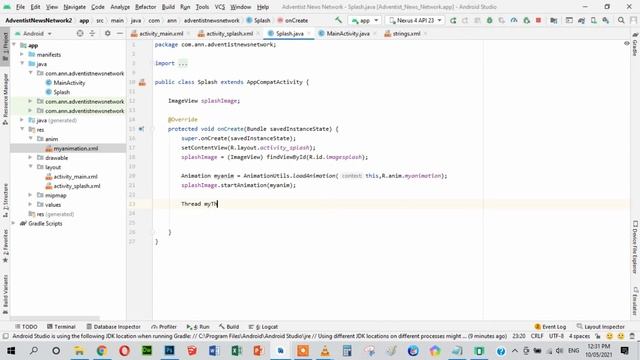The width and height of the screenshot is (640, 360).
Task: Click the Apply Changes rerun icon
Action: click(453, 20)
